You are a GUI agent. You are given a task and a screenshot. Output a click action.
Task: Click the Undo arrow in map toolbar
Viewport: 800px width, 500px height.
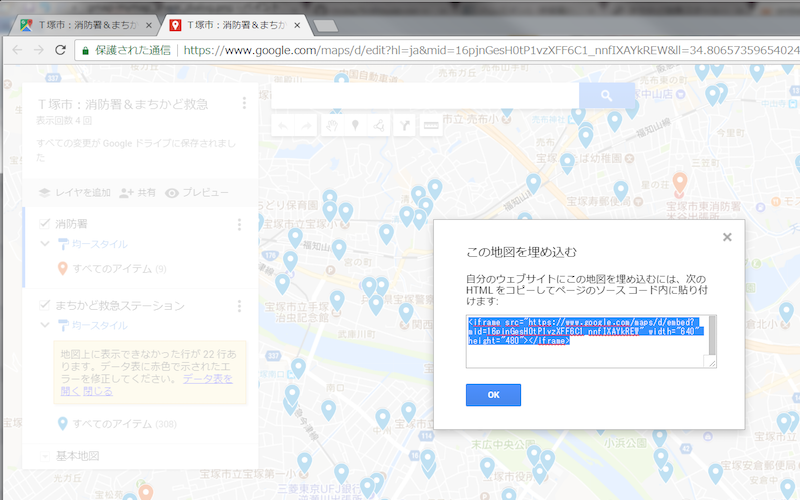[x=283, y=126]
